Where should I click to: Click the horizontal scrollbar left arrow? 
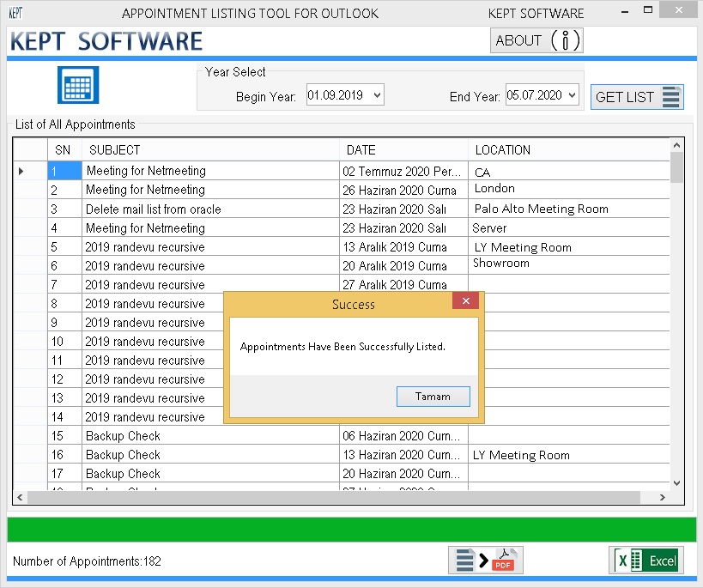tap(20, 497)
